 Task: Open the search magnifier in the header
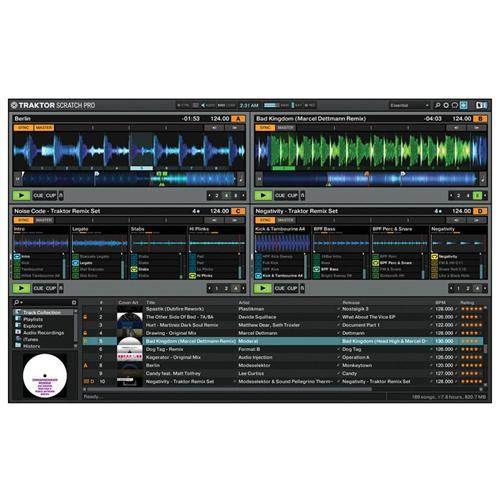[x=437, y=105]
